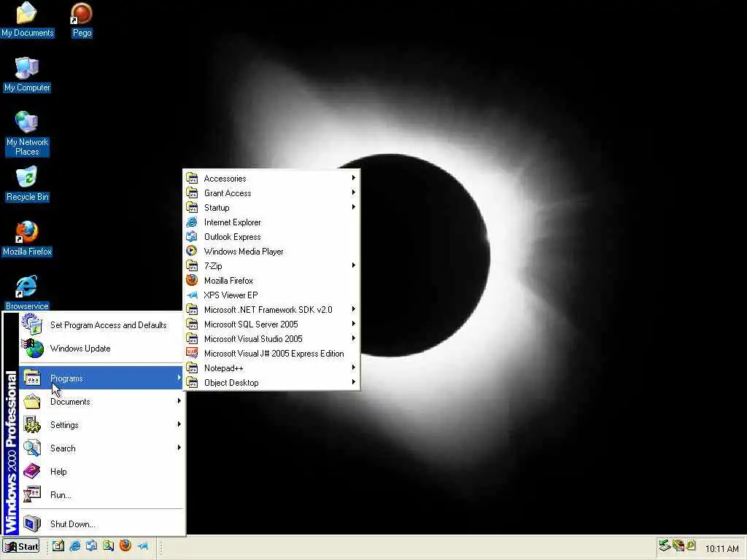Launch Mozilla Firefox from the Programs menu
This screenshot has width=747, height=560.
[271, 281]
